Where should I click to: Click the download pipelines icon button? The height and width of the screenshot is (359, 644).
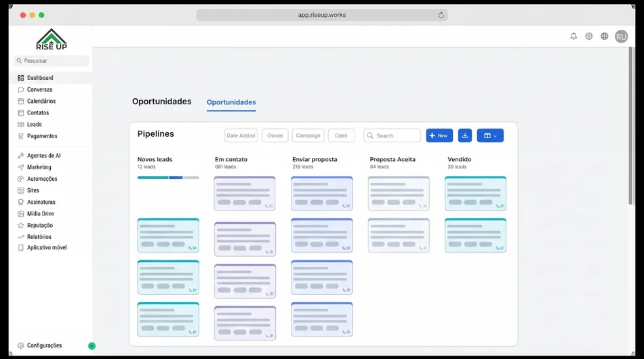click(465, 135)
